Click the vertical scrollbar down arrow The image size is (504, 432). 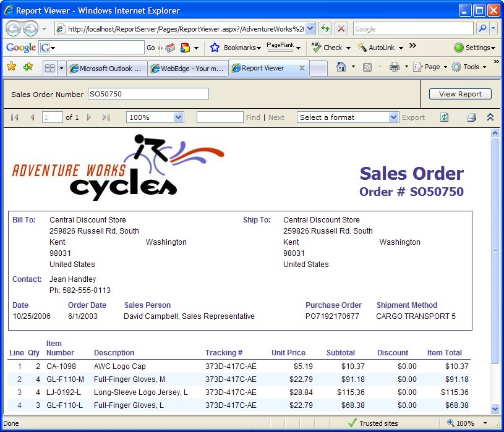coord(495,409)
